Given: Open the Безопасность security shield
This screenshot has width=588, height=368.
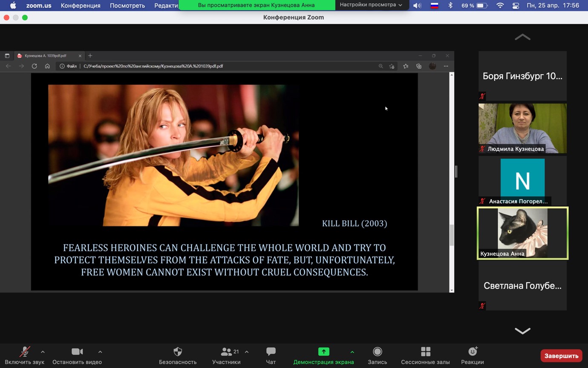Looking at the screenshot, I should (178, 356).
